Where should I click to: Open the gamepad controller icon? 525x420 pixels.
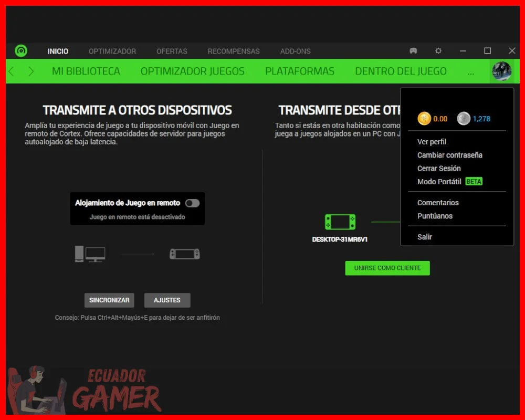(413, 51)
